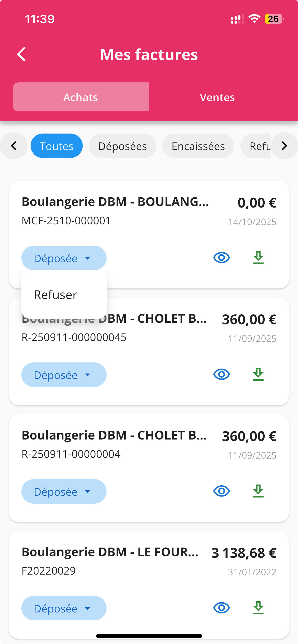View invoice R-250911-000000045 with eye icon
This screenshot has width=298, height=644.
point(221,374)
